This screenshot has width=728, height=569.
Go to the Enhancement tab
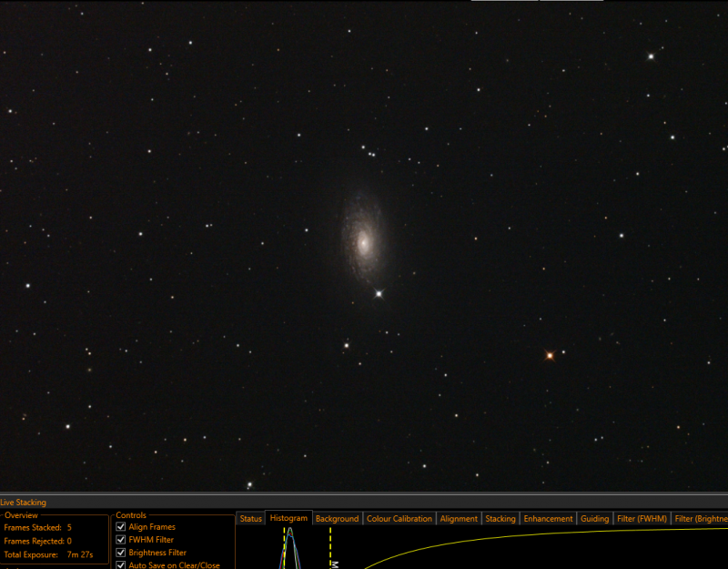click(548, 518)
